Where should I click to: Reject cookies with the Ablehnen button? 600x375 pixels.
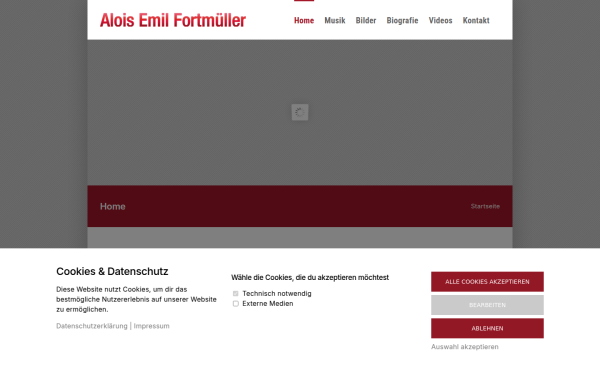[487, 328]
